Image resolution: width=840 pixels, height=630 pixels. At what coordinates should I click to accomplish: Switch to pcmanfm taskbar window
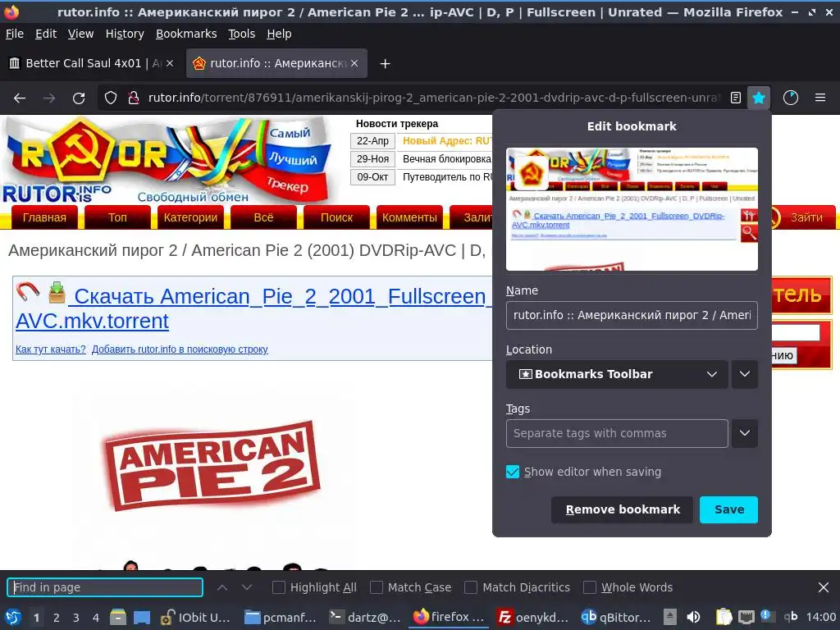click(x=281, y=618)
